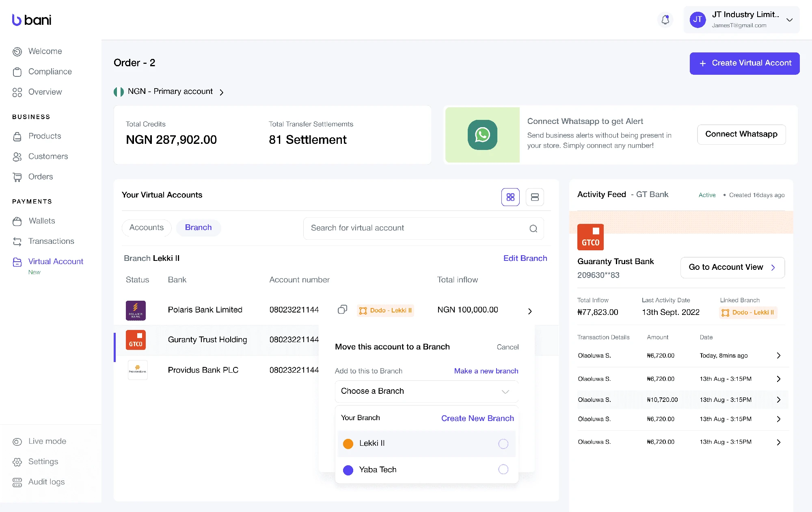
Task: Click the JT profile avatar
Action: tap(698, 20)
